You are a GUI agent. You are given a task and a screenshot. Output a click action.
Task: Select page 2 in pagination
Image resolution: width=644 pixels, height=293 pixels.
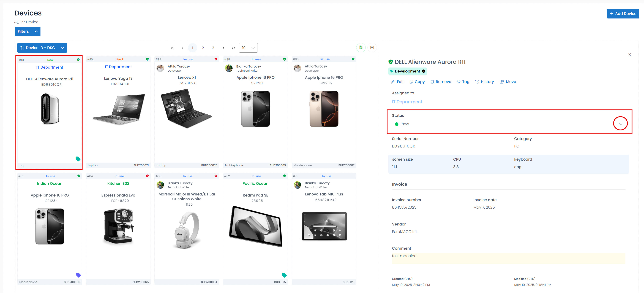pyautogui.click(x=203, y=48)
